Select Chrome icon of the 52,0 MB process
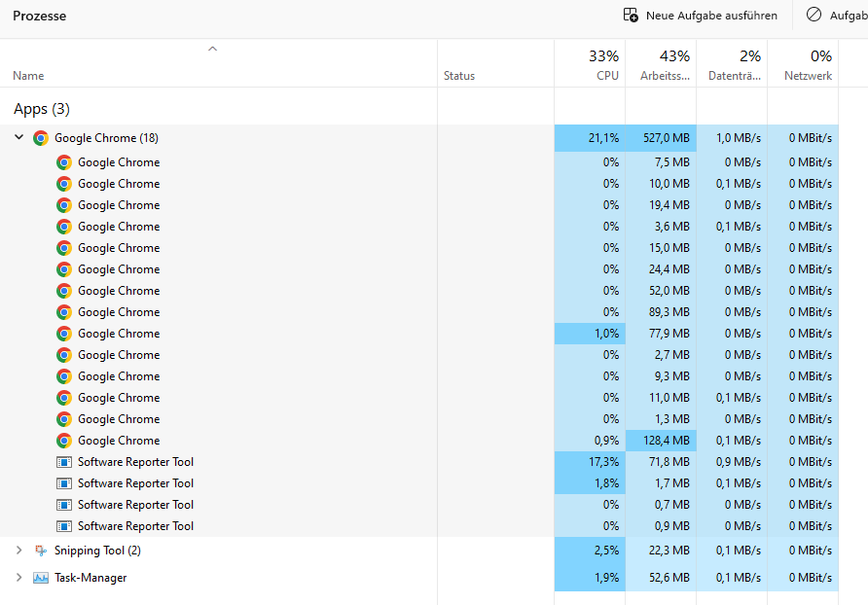This screenshot has width=868, height=605. [64, 291]
